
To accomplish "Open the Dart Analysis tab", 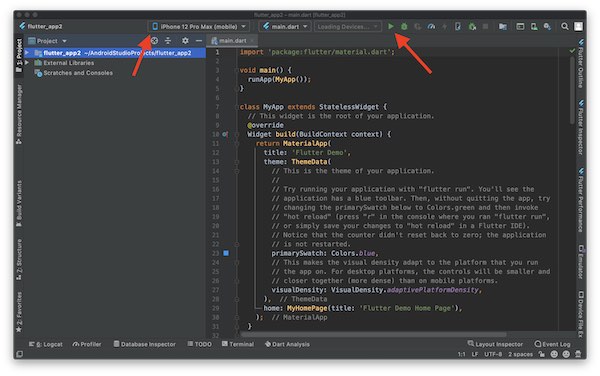I will (287, 344).
